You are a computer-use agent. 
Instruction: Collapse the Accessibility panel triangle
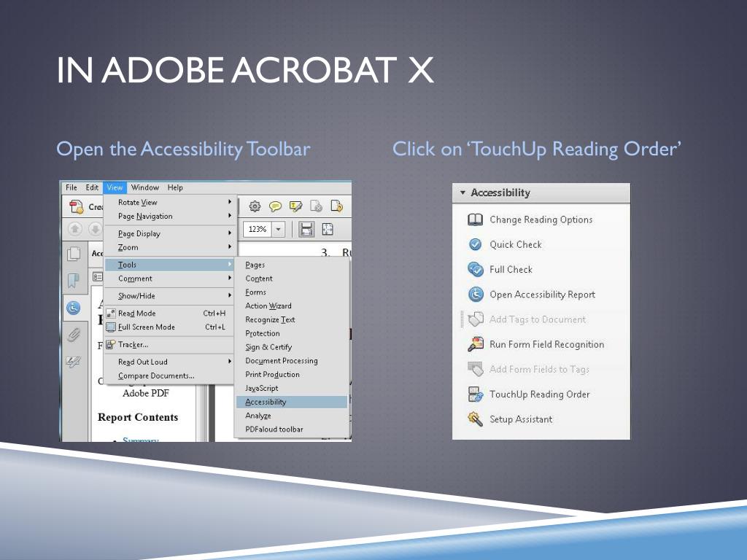462,192
